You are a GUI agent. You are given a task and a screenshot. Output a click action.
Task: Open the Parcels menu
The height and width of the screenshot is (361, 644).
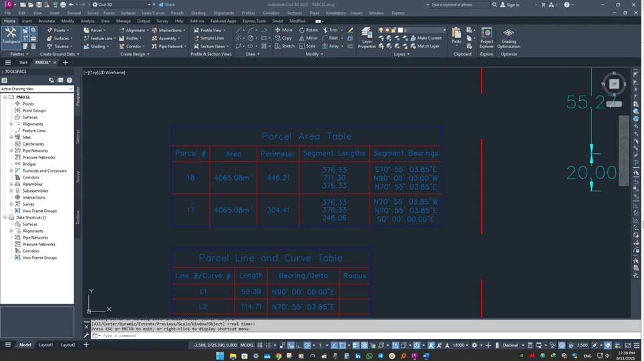click(x=177, y=13)
